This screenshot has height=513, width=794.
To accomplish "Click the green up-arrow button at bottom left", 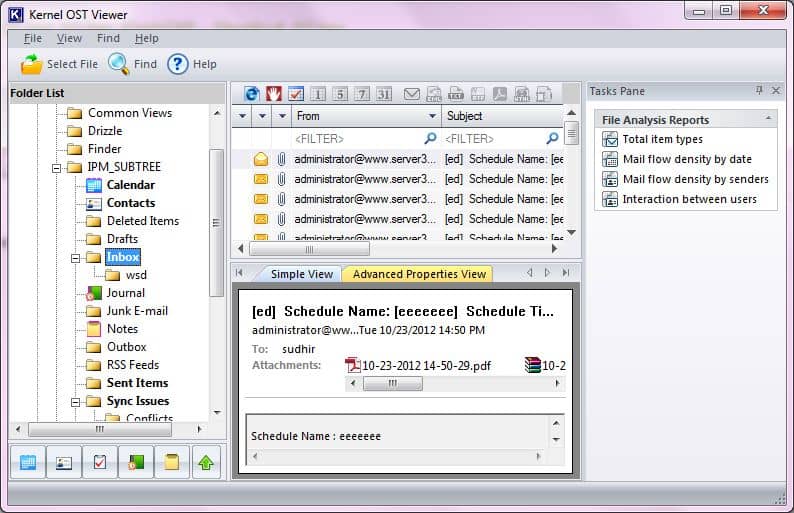I will point(206,462).
